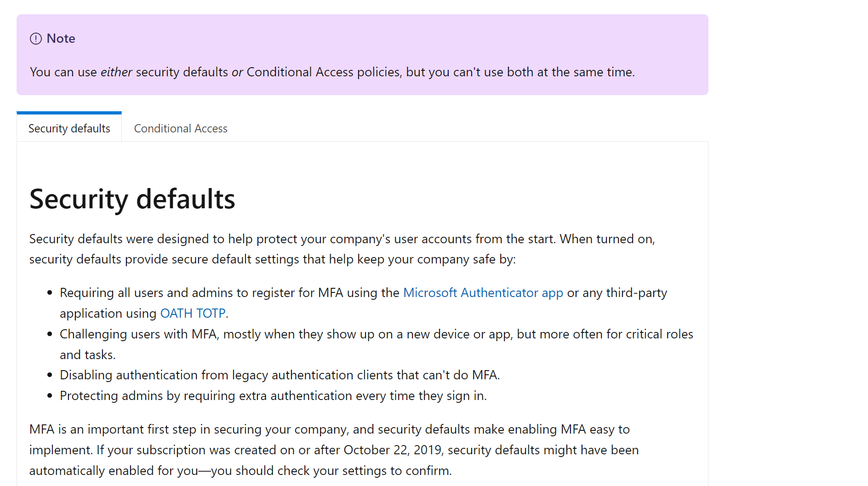This screenshot has width=868, height=486.
Task: Follow the OATH TOTP hyperlink
Action: tap(193, 313)
